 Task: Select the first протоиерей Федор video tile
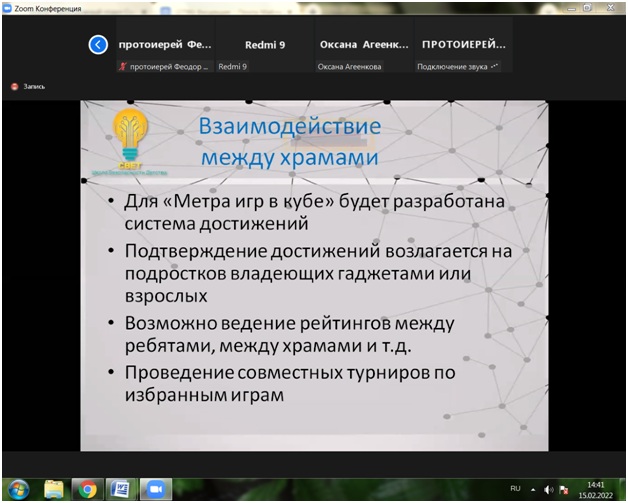(163, 51)
